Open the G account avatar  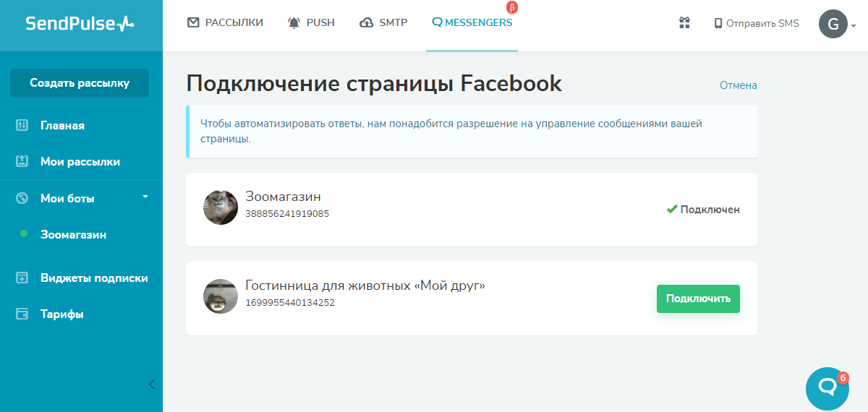point(833,24)
